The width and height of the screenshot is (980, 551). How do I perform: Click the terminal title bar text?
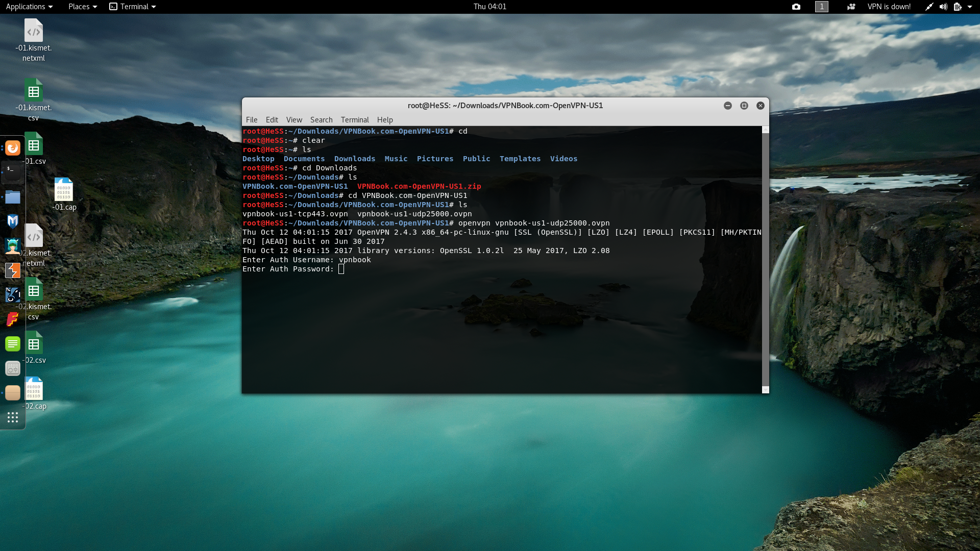click(505, 106)
